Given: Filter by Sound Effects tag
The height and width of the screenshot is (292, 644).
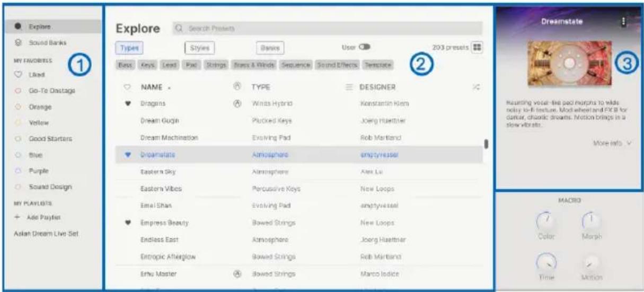Looking at the screenshot, I should coord(338,65).
